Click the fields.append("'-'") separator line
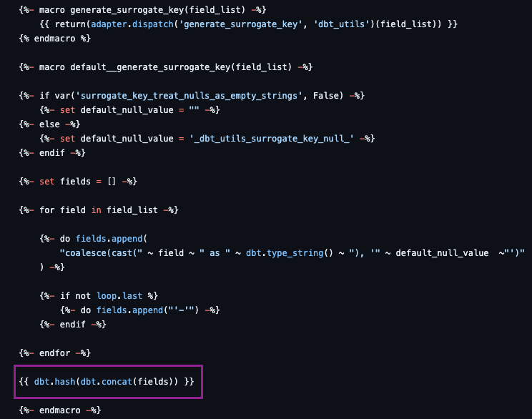The image size is (532, 419). point(139,310)
